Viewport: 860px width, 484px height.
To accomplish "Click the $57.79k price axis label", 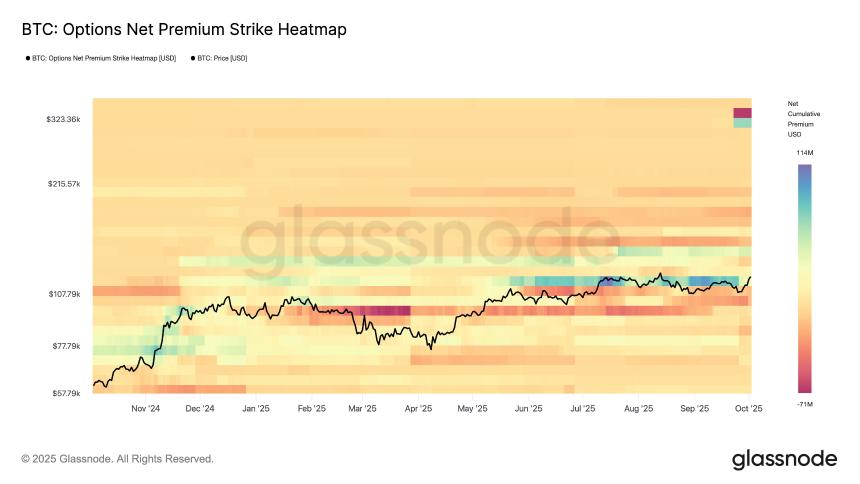I will (65, 393).
